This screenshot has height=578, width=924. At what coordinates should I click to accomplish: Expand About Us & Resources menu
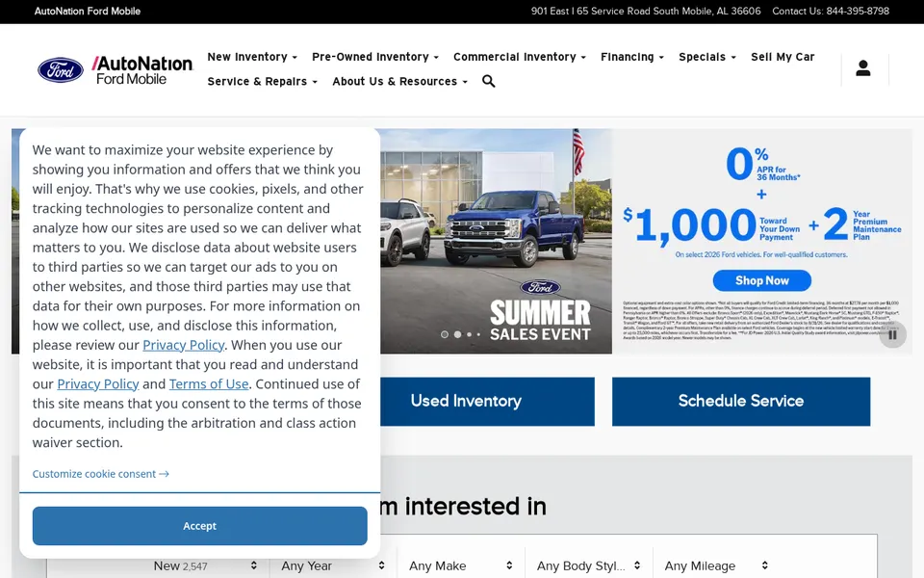400,81
